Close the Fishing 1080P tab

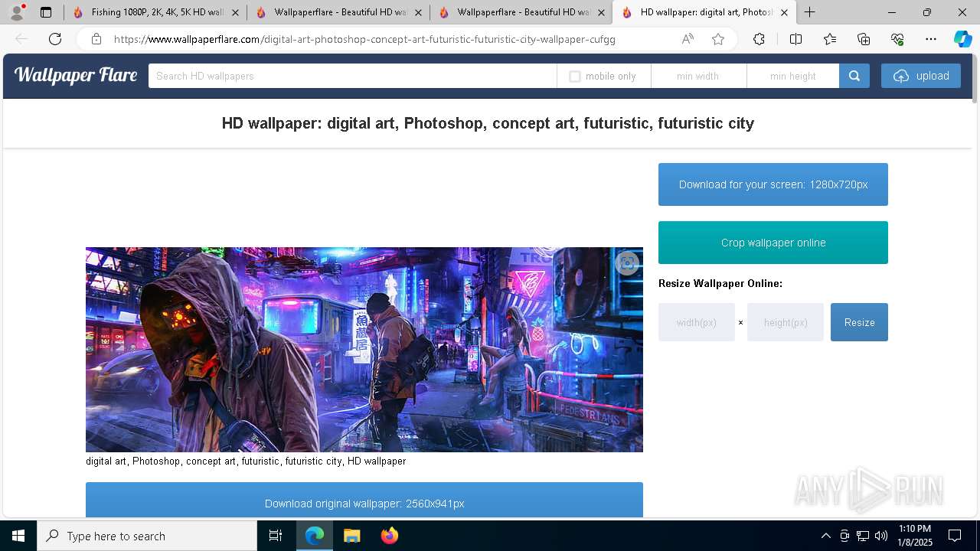click(x=235, y=12)
